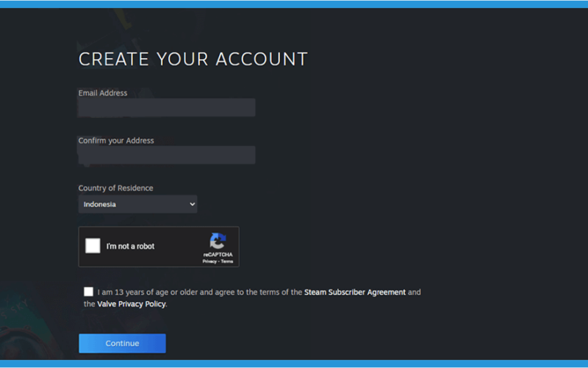The width and height of the screenshot is (588, 368).
Task: Open the Valve Privacy Policy link
Action: click(x=132, y=304)
